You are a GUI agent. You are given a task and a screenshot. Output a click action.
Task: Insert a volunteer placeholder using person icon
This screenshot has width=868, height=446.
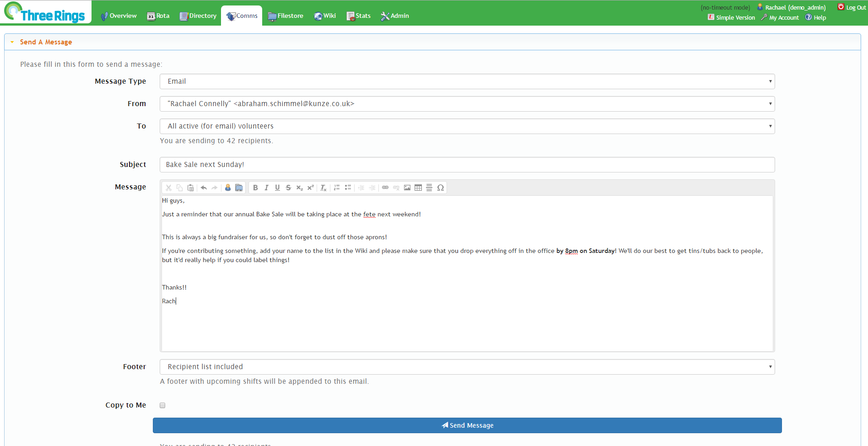[228, 188]
